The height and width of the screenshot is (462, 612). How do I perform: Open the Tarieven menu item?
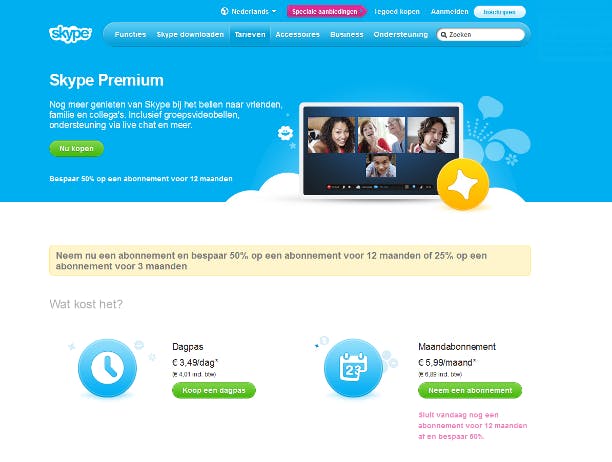click(x=250, y=34)
